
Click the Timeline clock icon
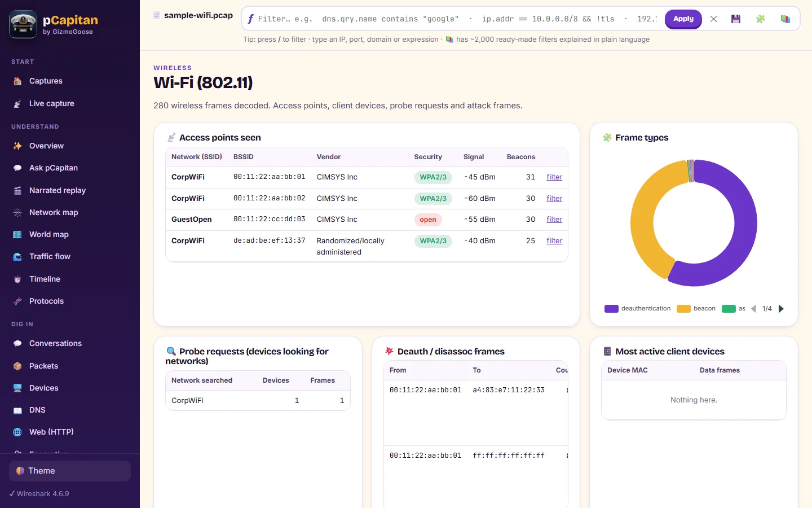coord(17,279)
